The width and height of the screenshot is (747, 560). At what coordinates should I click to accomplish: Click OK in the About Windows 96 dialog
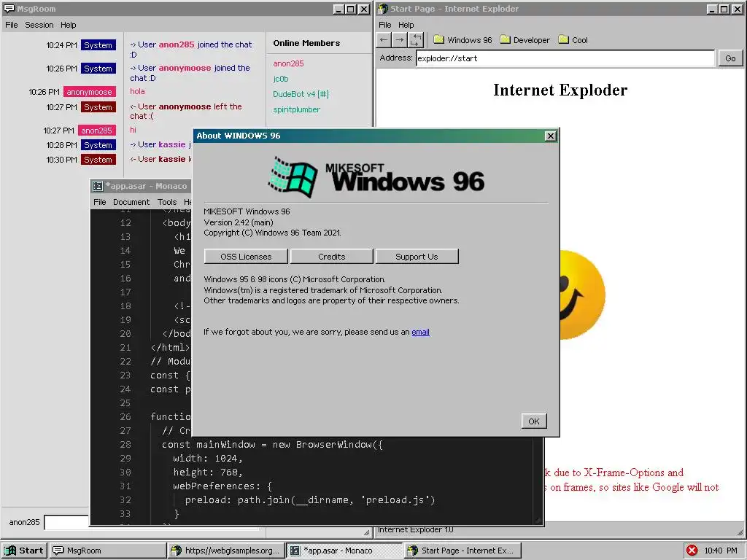coord(533,421)
